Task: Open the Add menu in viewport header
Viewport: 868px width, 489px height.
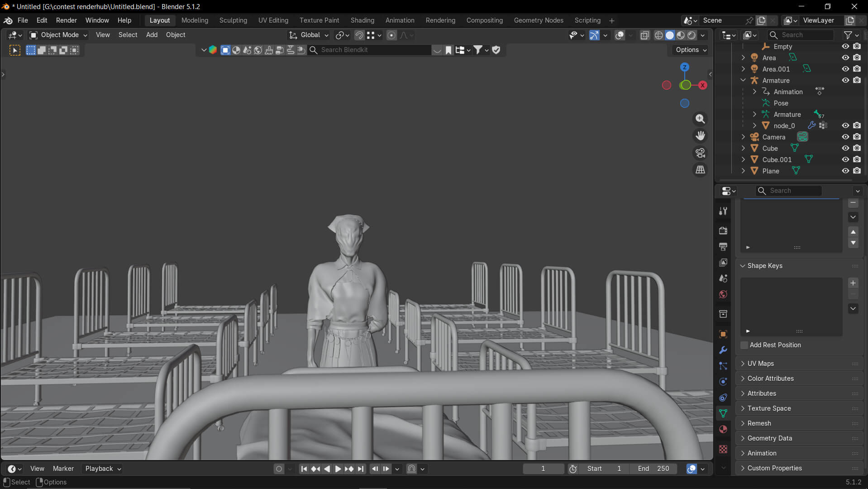Action: [x=152, y=35]
